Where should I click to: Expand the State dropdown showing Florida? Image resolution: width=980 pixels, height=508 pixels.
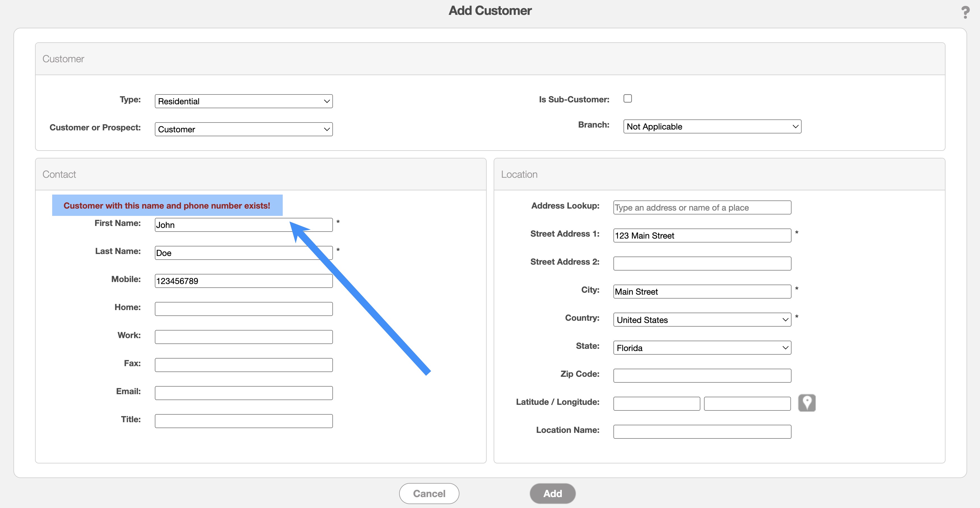[x=702, y=348]
